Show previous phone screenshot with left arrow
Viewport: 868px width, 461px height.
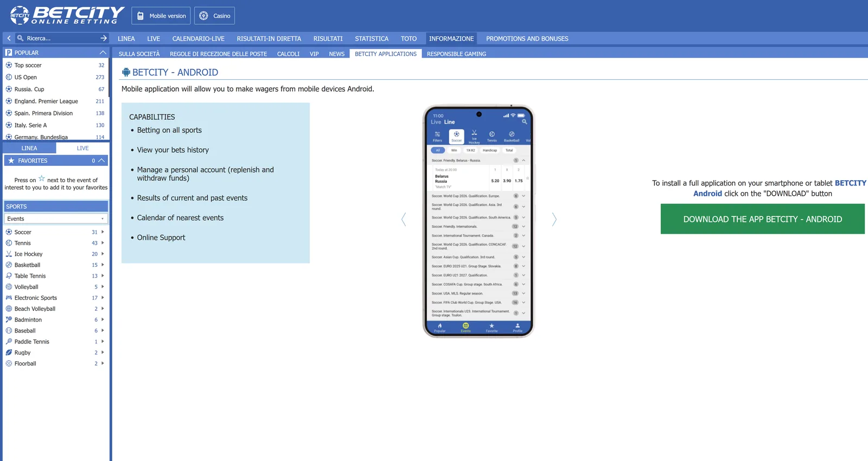point(404,219)
